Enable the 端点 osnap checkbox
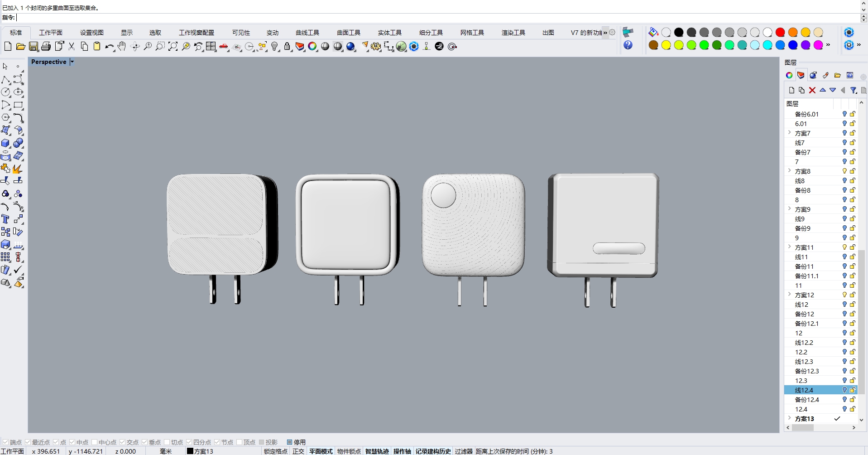 pos(6,442)
